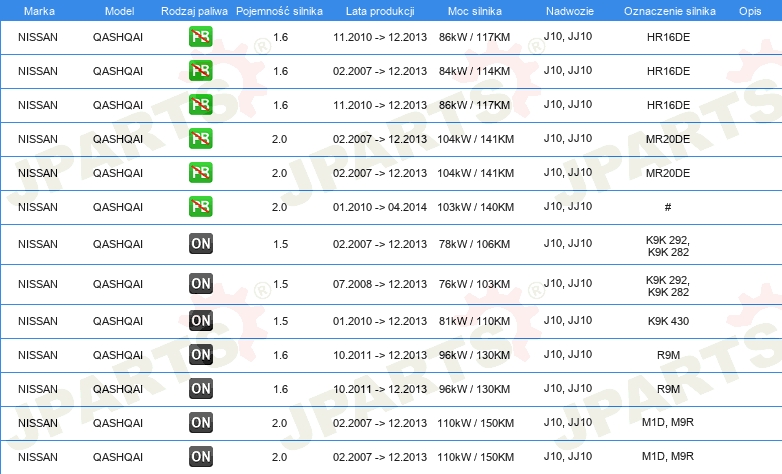
Task: Click the Marka column header
Action: coord(39,11)
